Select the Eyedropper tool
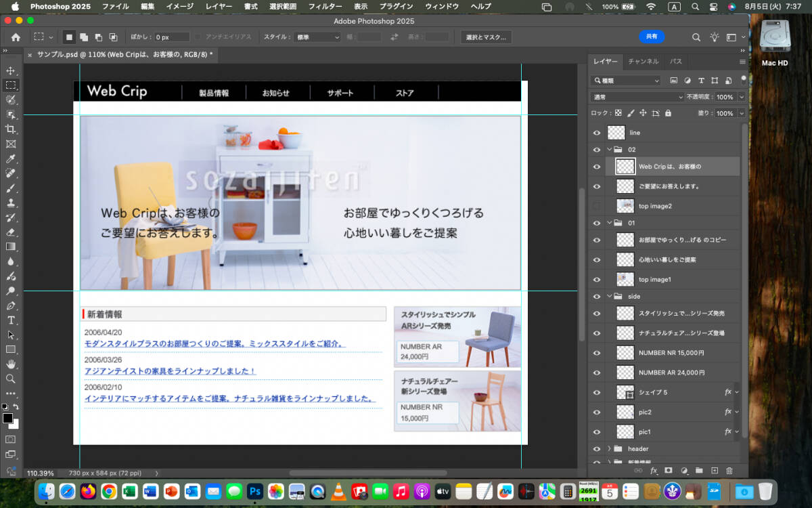 pyautogui.click(x=11, y=158)
